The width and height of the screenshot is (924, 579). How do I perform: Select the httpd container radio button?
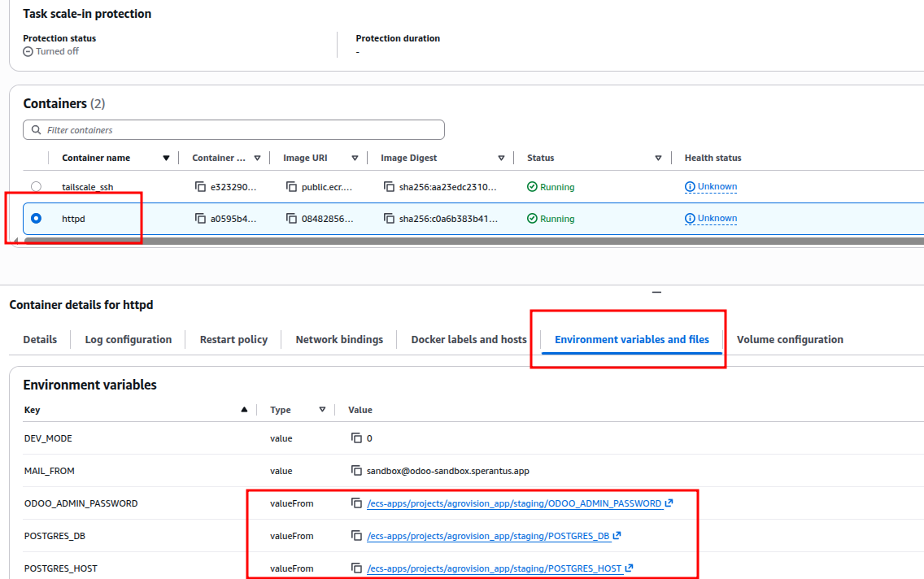[36, 219]
